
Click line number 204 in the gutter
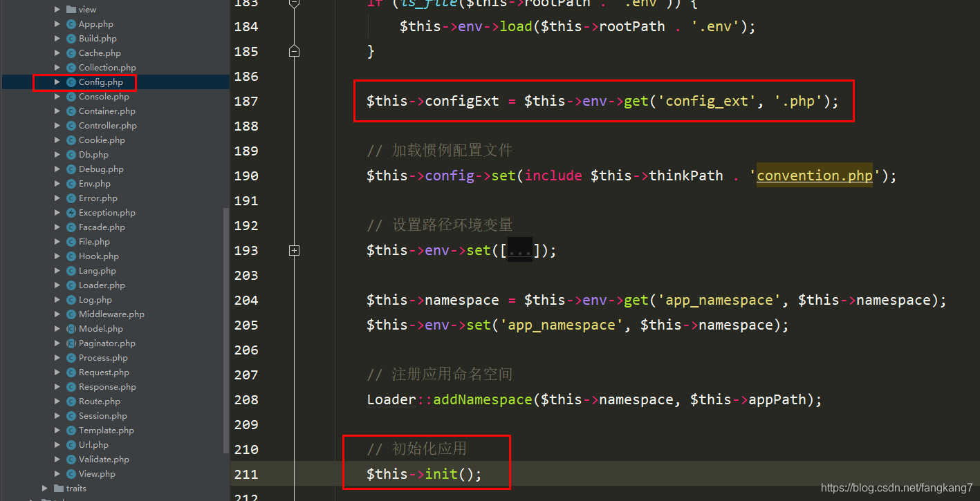pos(246,300)
